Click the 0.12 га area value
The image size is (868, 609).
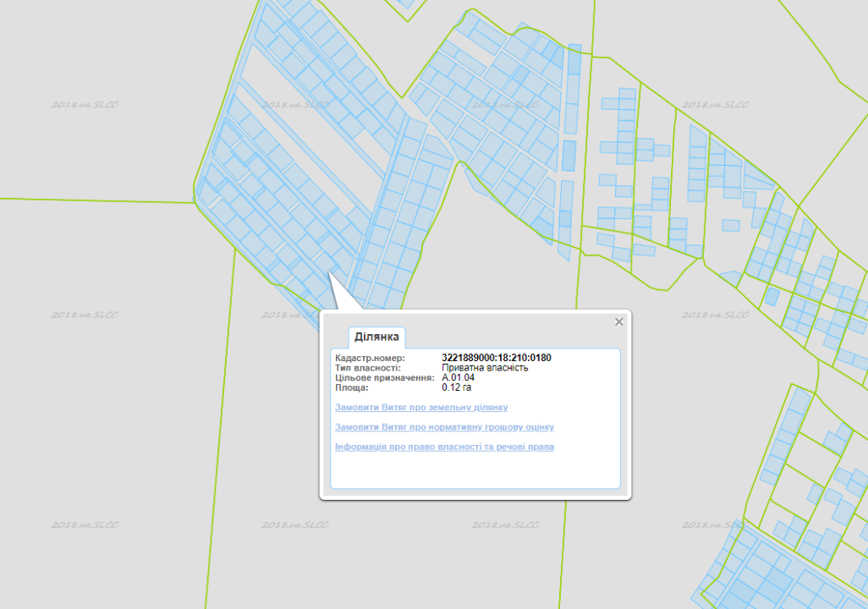tap(456, 387)
